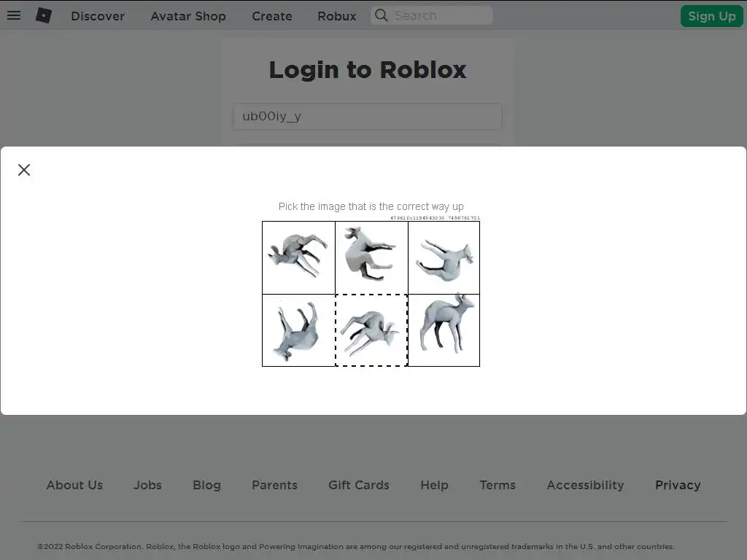This screenshot has width=747, height=560.
Task: Go to the Create tab
Action: click(x=271, y=16)
